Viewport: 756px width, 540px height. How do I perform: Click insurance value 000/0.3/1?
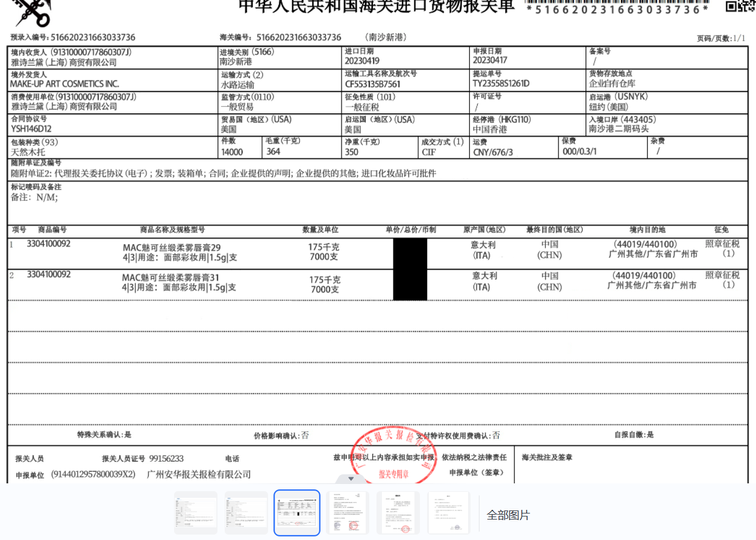coord(579,152)
